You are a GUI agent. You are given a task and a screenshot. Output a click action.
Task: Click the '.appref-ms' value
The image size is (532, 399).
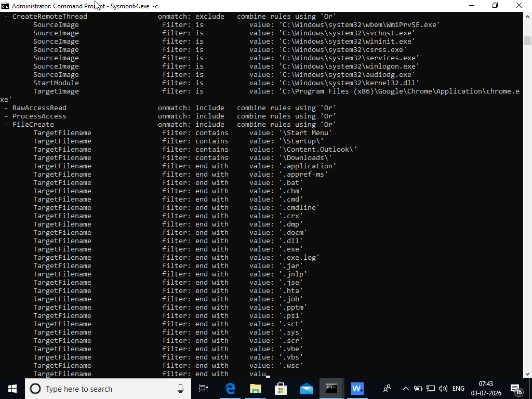pos(303,175)
